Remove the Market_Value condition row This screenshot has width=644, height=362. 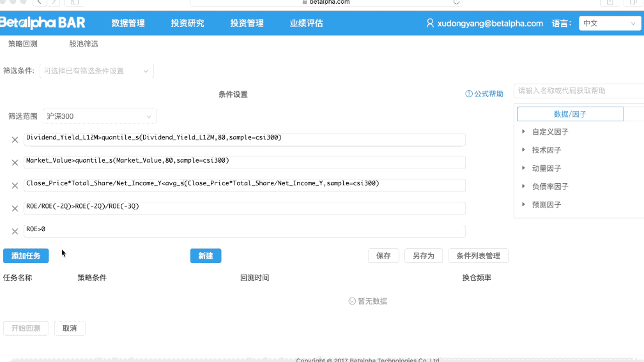15,163
